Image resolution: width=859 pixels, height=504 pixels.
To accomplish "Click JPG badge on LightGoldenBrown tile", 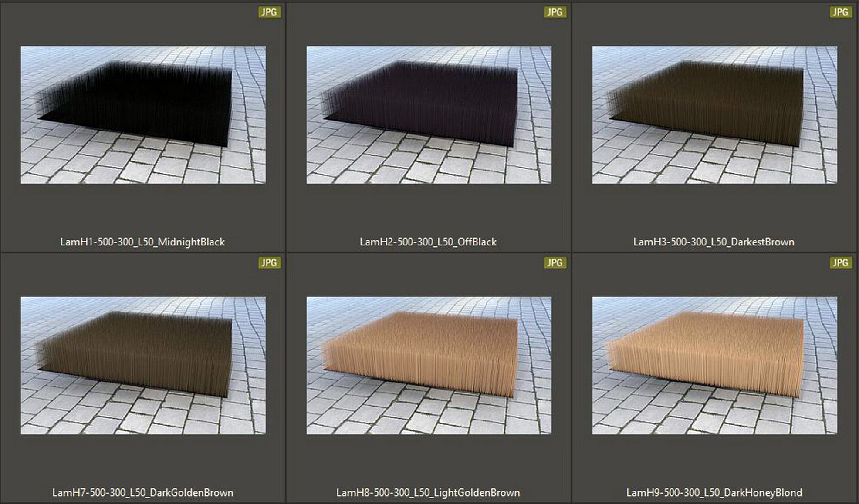I will (x=555, y=263).
